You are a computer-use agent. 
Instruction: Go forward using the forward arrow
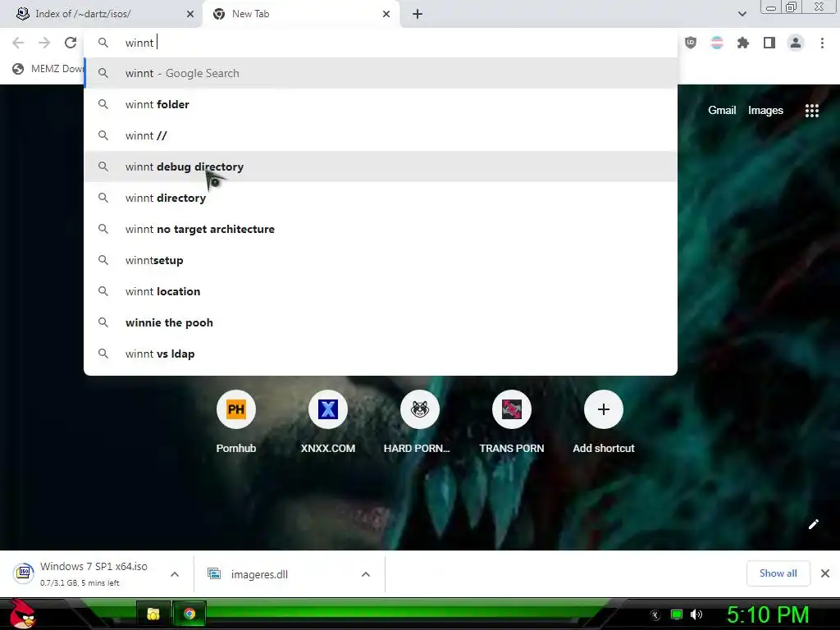[x=44, y=43]
